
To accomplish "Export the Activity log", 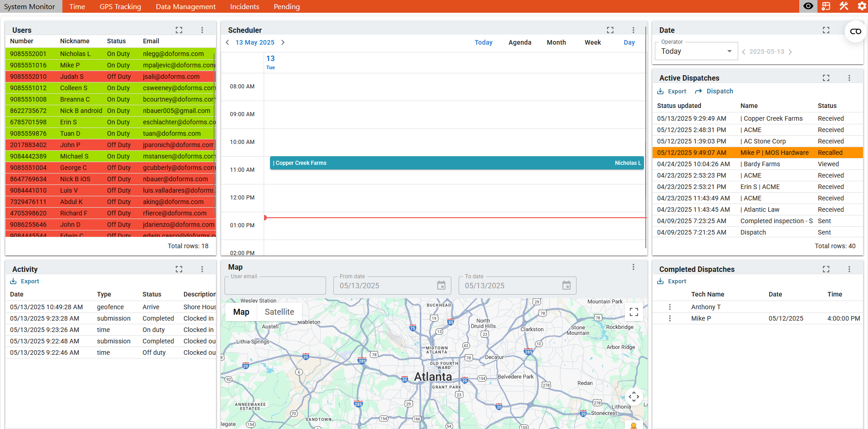I will [25, 281].
